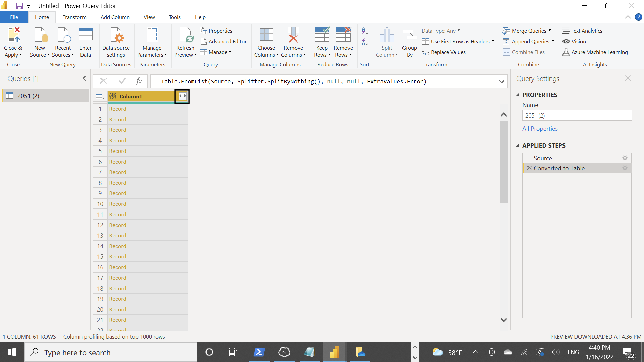Cancel the formula edit with the X
Image resolution: width=644 pixels, height=362 pixels.
click(103, 81)
